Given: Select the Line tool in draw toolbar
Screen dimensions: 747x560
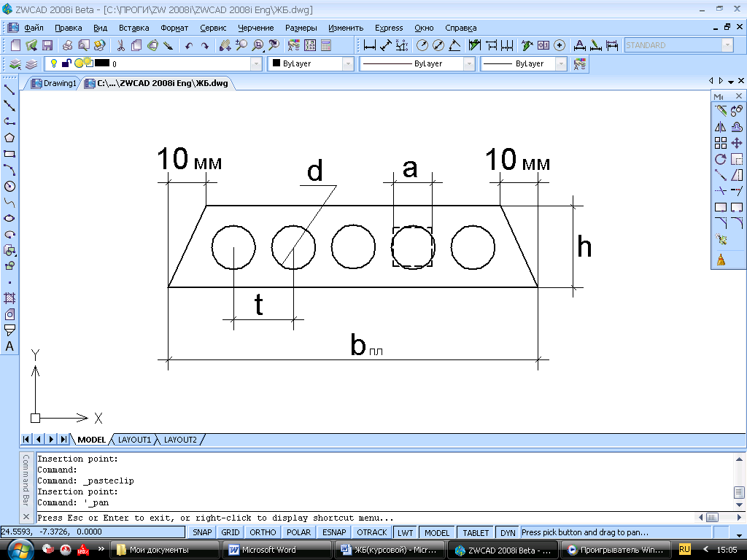Looking at the screenshot, I should tap(9, 90).
